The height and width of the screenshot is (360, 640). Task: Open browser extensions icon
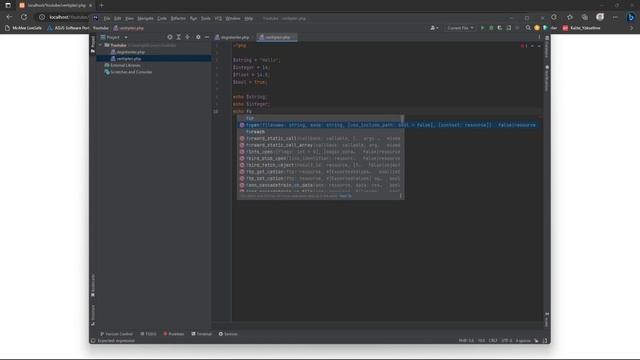pos(554,17)
